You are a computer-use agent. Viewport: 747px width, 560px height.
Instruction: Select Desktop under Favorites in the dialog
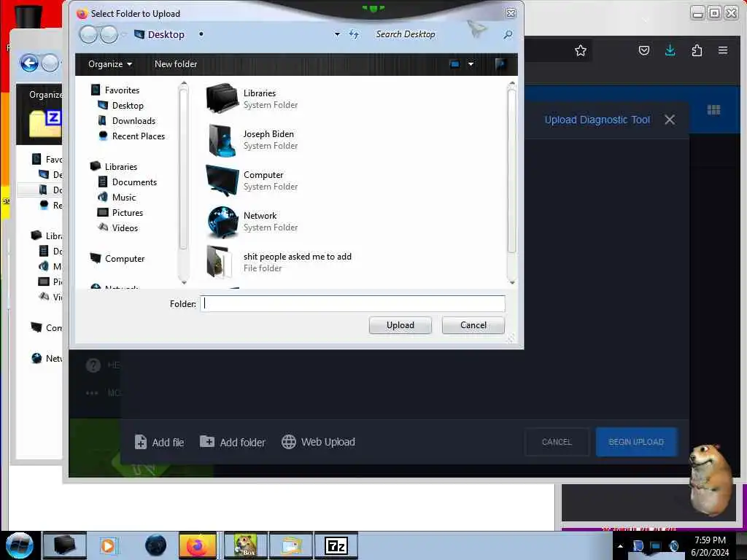click(x=128, y=105)
